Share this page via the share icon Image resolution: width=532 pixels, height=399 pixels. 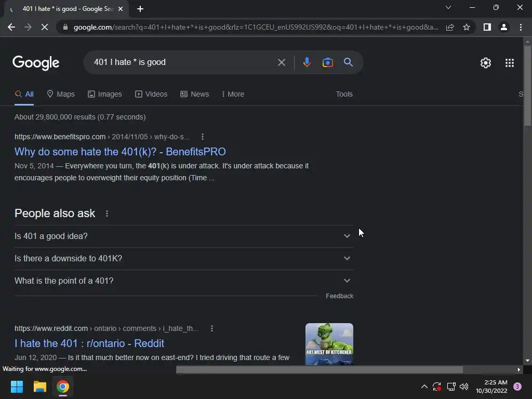[450, 27]
